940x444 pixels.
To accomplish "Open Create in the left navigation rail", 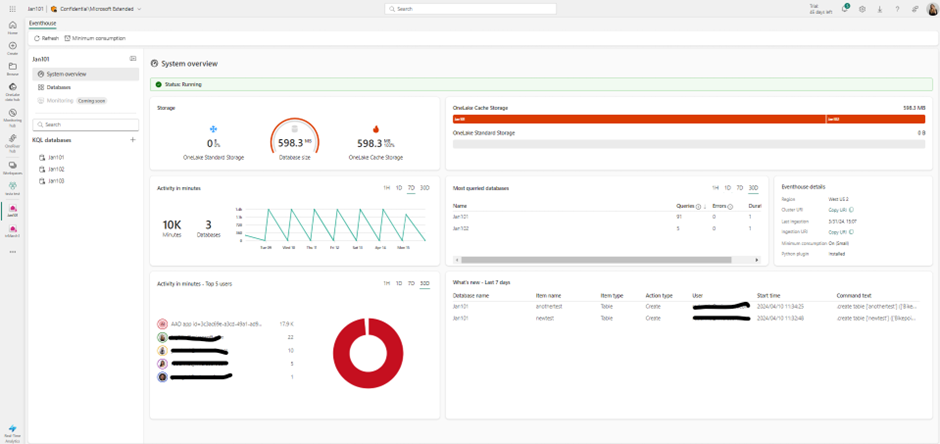I will coord(13,49).
